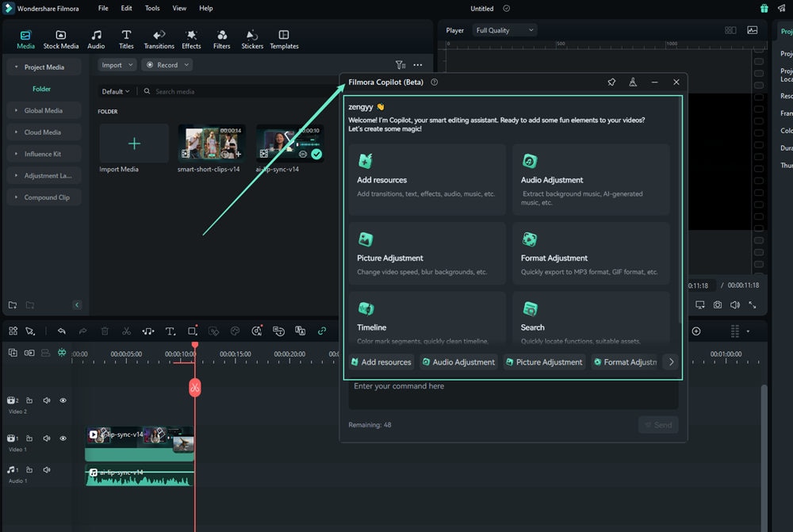Open the Import dropdown

point(117,65)
